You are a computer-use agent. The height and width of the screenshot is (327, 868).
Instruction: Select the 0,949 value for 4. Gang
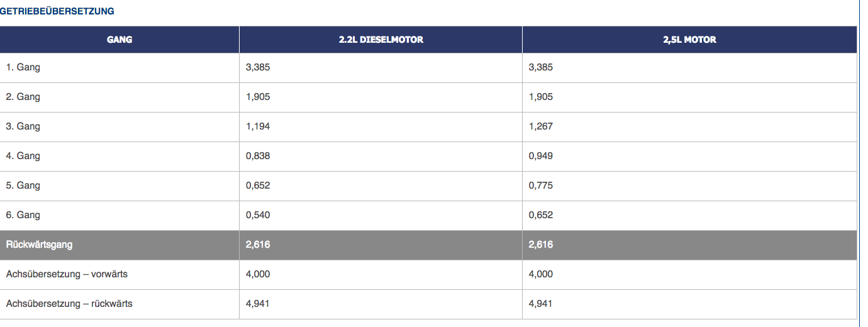pos(541,156)
